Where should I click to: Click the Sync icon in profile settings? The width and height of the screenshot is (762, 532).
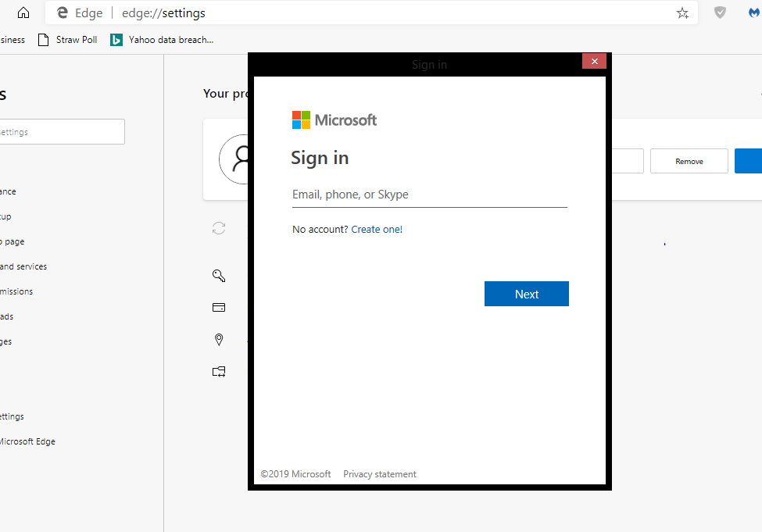pyautogui.click(x=219, y=228)
